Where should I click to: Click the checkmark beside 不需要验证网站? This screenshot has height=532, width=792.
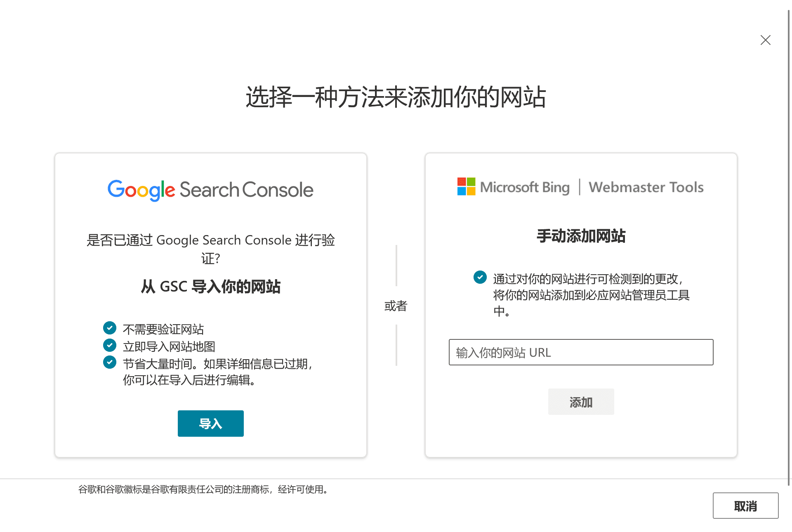click(109, 328)
